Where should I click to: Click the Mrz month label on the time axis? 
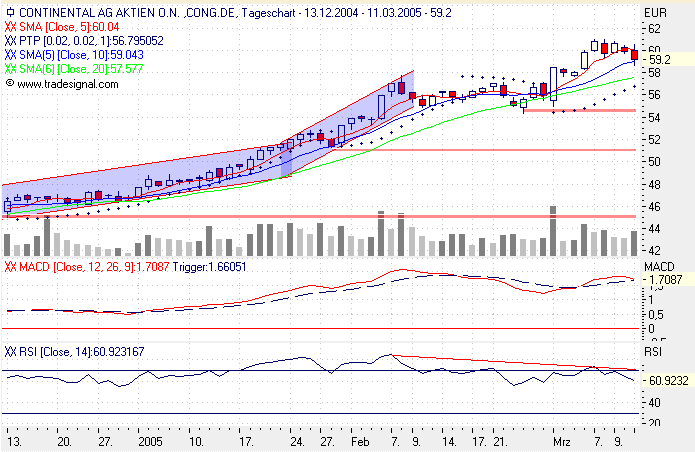coord(562,442)
